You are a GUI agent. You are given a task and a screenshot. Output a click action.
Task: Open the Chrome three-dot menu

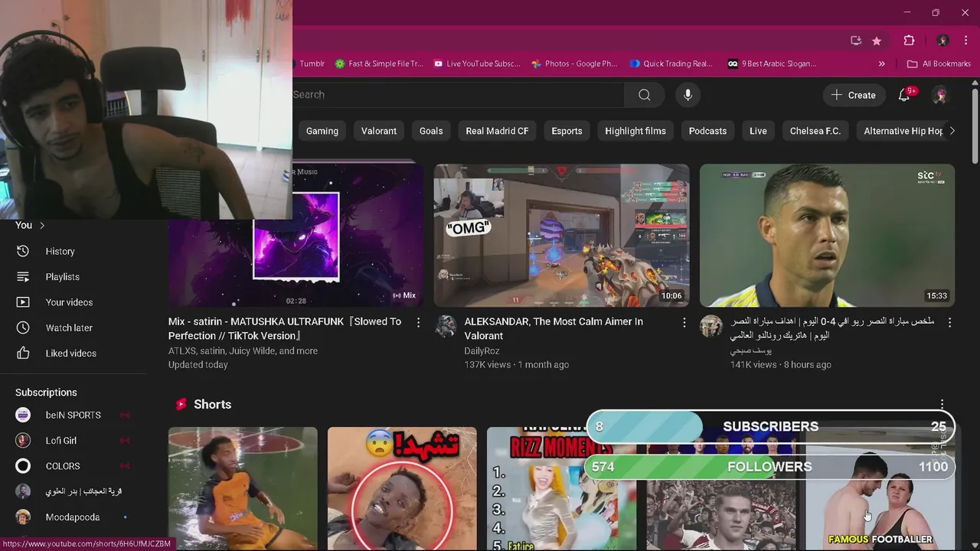966,41
